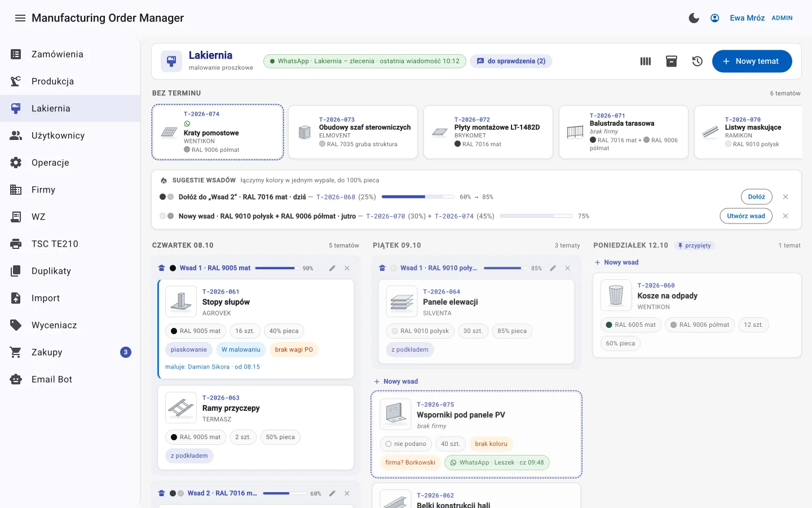Open Użytkownicy sidebar item

[70, 135]
